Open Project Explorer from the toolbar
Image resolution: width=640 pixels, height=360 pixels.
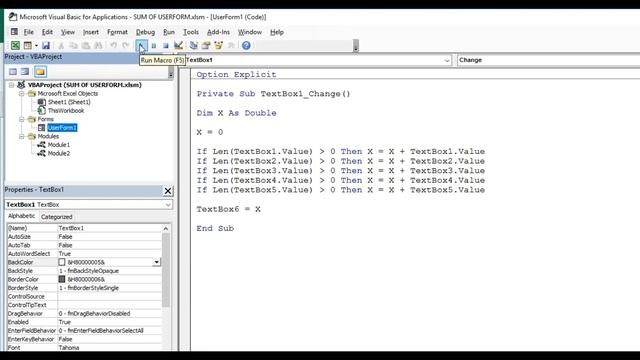193,45
